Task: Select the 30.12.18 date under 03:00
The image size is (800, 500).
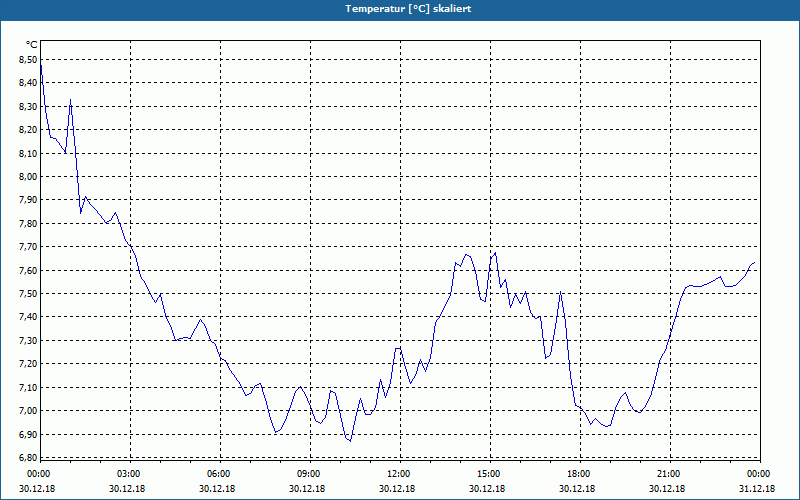Action: (127, 488)
